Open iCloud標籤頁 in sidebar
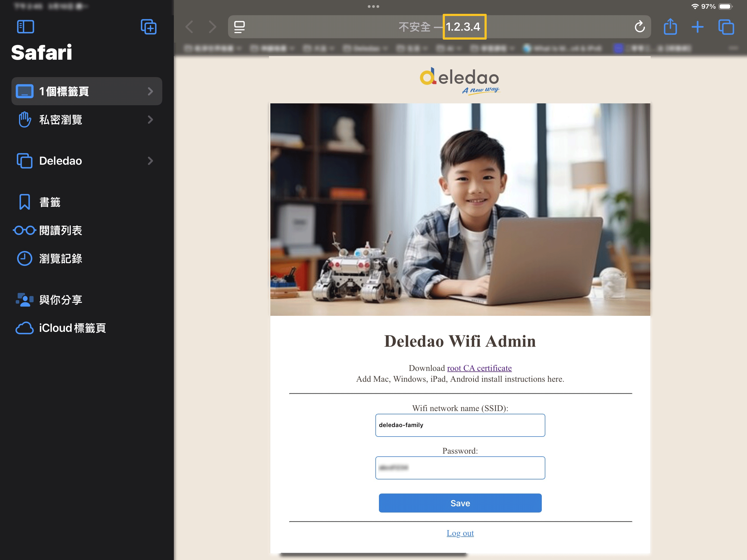Viewport: 747px width, 560px height. click(87, 328)
